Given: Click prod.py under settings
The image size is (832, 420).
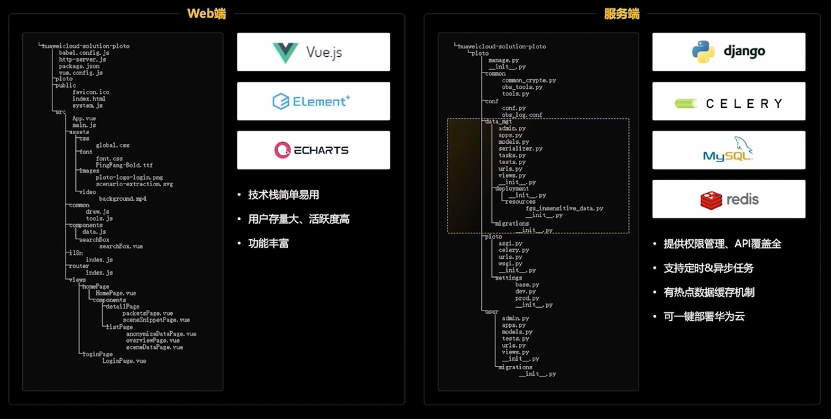Looking at the screenshot, I should point(527,298).
